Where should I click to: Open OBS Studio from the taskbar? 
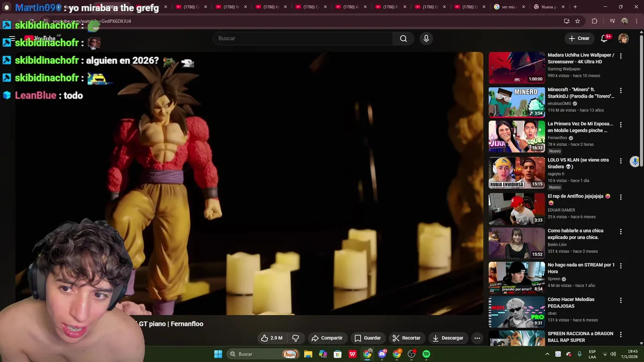[412, 354]
